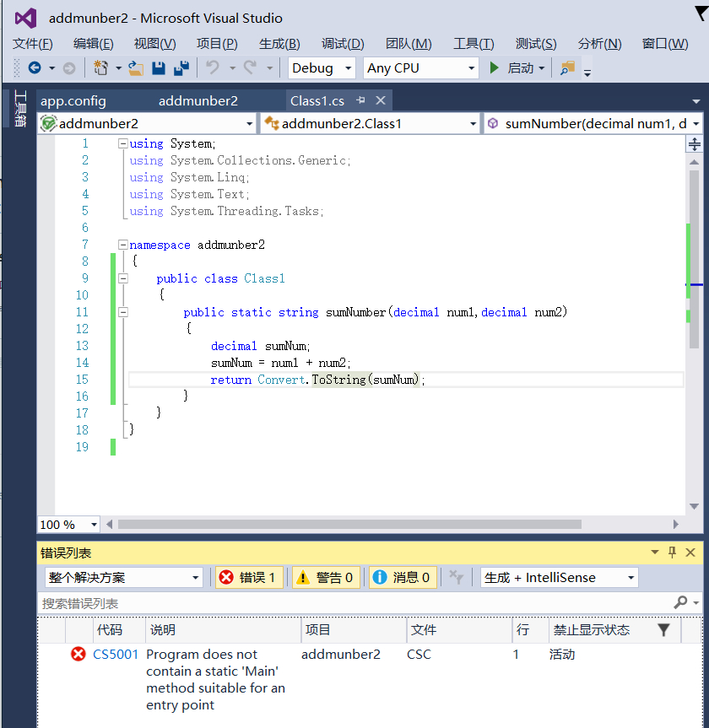
Task: Open the Any CPU platform dropdown
Action: pos(421,68)
